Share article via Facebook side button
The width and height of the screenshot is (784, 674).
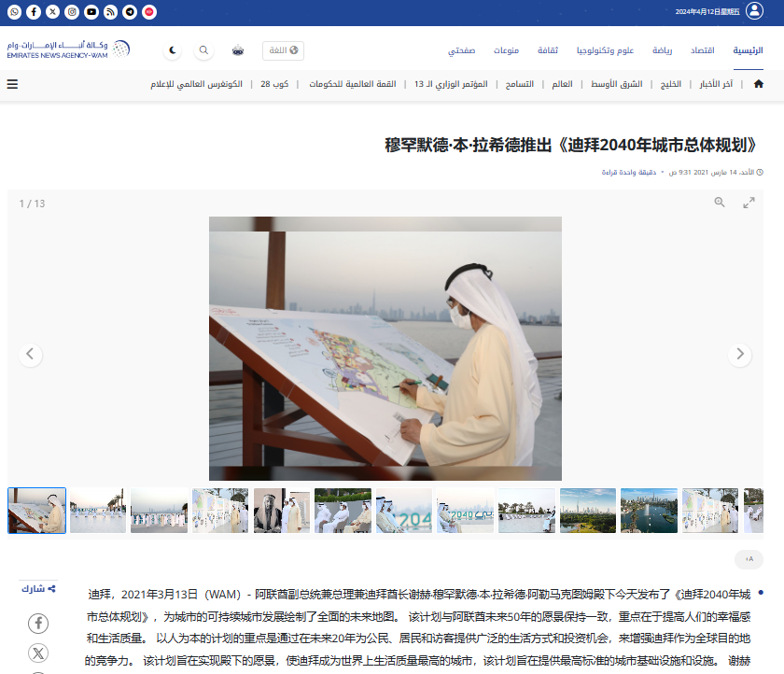coord(38,623)
